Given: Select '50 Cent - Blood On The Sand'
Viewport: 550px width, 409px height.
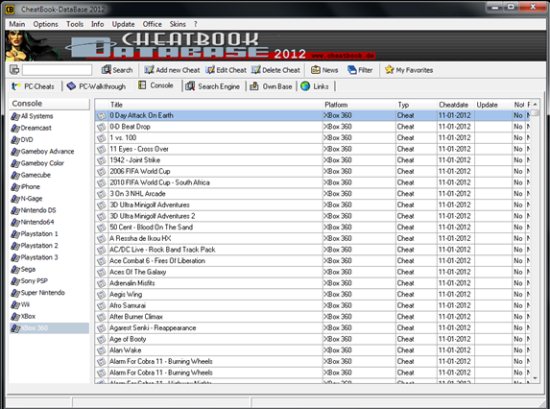Looking at the screenshot, I should click(x=313, y=227).
